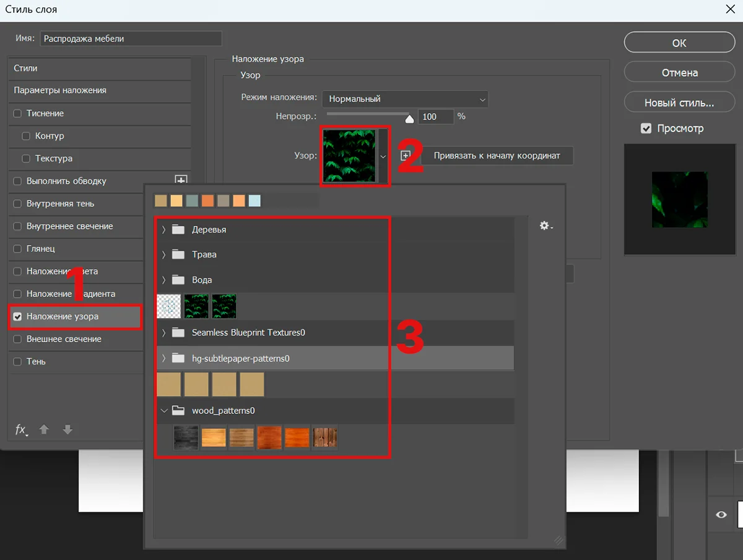Pick the light blue recent pattern swatch
This screenshot has width=743, height=560.
point(254,200)
